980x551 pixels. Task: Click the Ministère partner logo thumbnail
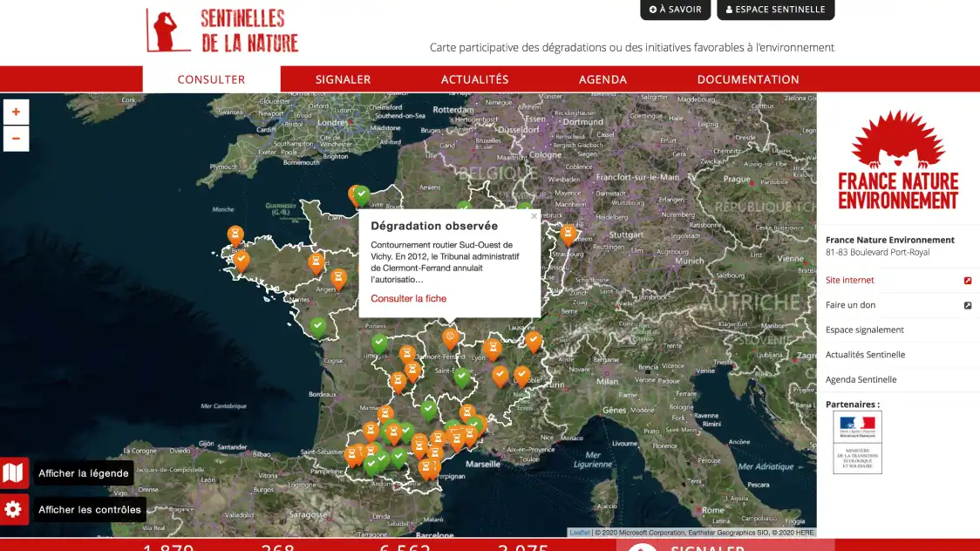858,442
